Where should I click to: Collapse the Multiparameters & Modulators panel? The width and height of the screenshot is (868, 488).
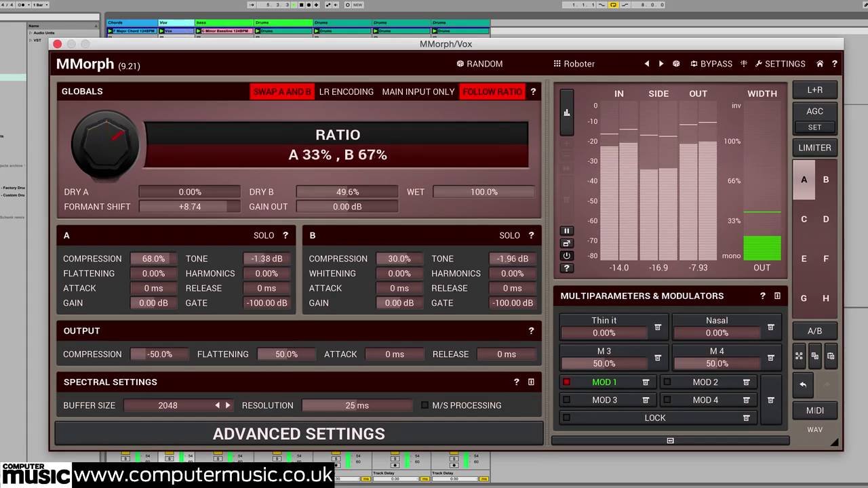(x=777, y=296)
